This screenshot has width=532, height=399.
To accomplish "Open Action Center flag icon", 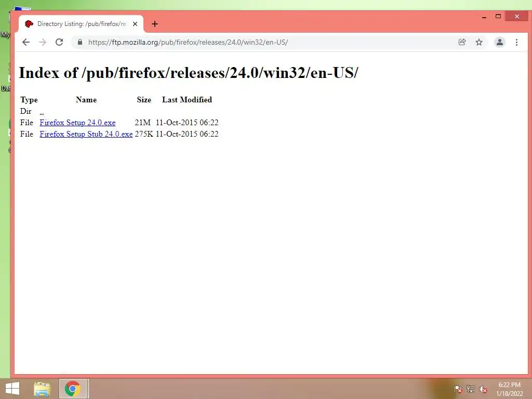I will pos(458,389).
